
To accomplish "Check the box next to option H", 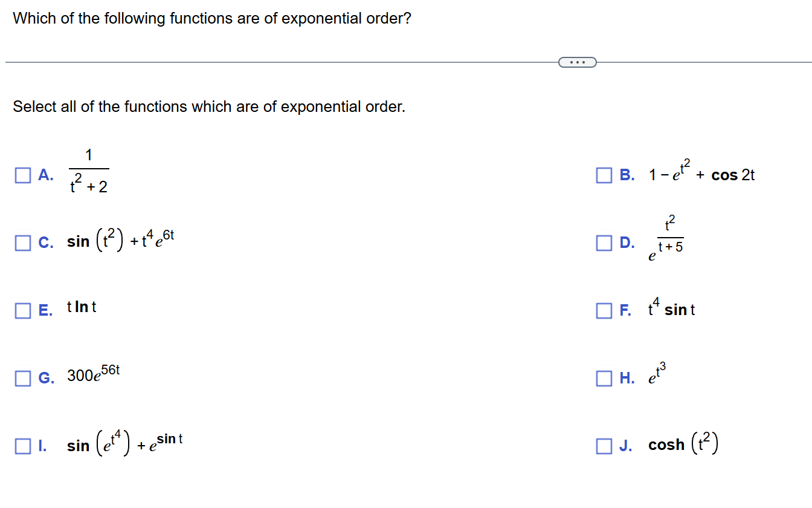I will 604,378.
